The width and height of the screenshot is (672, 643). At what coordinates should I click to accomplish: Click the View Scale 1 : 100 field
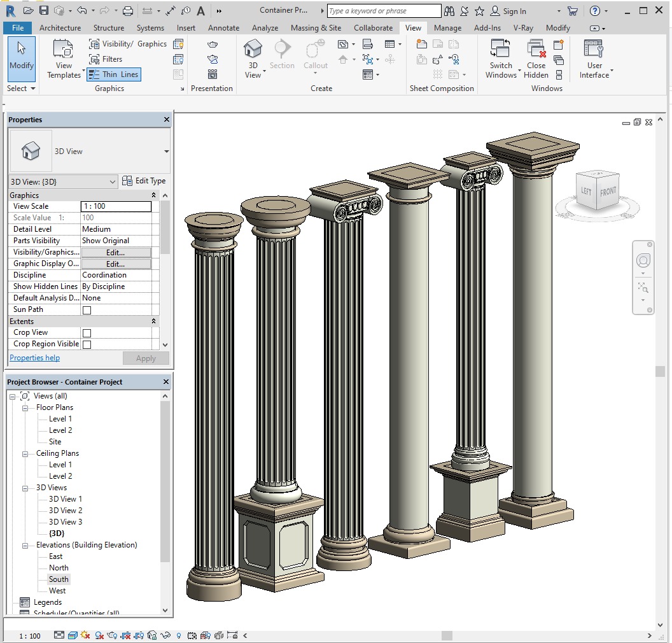coord(116,206)
